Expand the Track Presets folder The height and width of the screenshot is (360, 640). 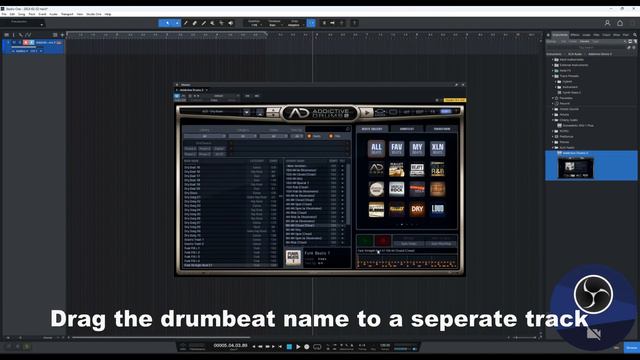553,76
